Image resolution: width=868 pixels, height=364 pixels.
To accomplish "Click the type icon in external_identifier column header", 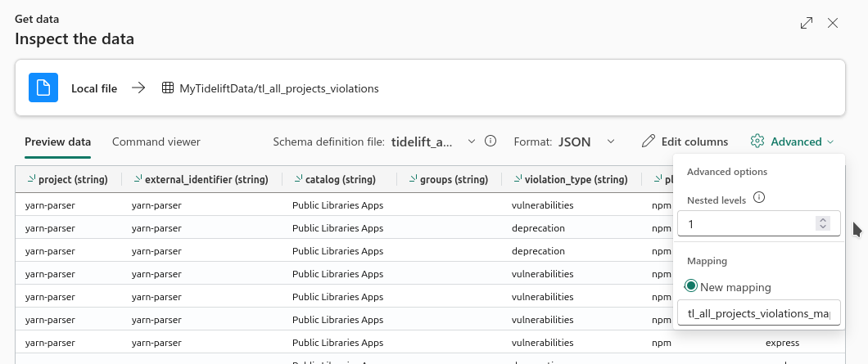I will tap(138, 178).
